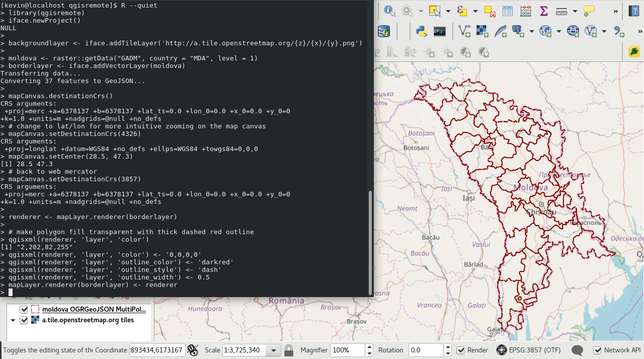
Task: Open the attribute table
Action: 508,11
